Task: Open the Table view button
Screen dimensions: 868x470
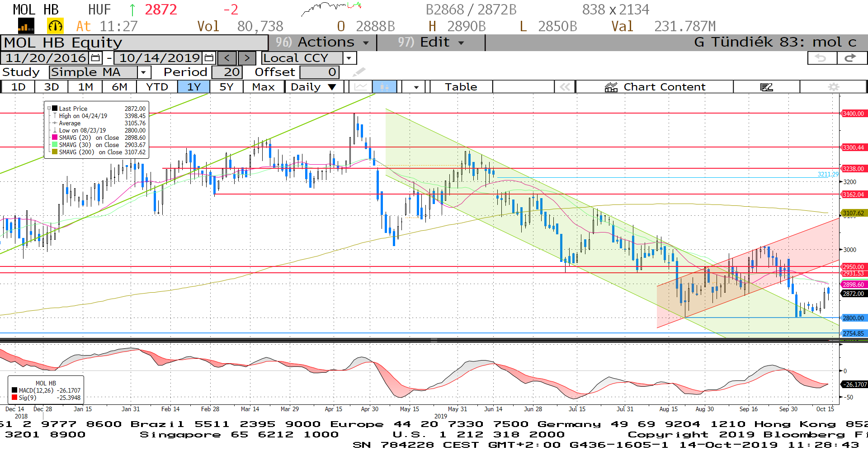Action: (461, 87)
